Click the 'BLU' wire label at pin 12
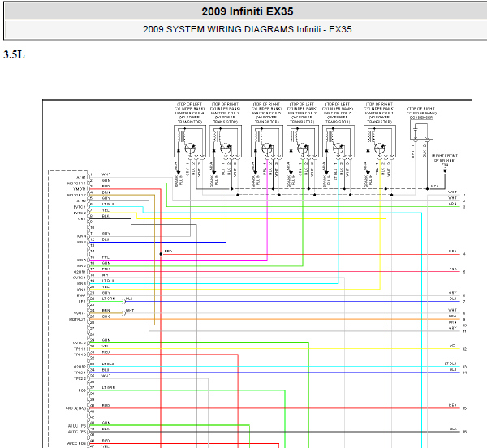The width and height of the screenshot is (487, 448). (106, 239)
